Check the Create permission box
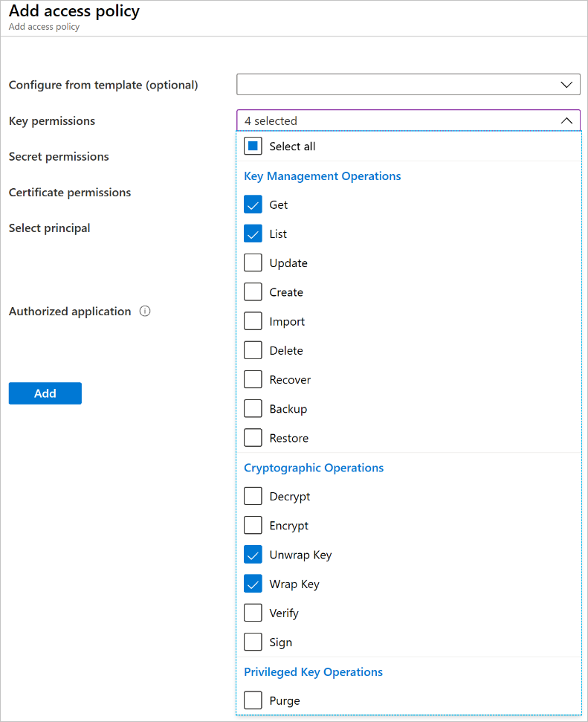The height and width of the screenshot is (722, 588). (x=253, y=292)
